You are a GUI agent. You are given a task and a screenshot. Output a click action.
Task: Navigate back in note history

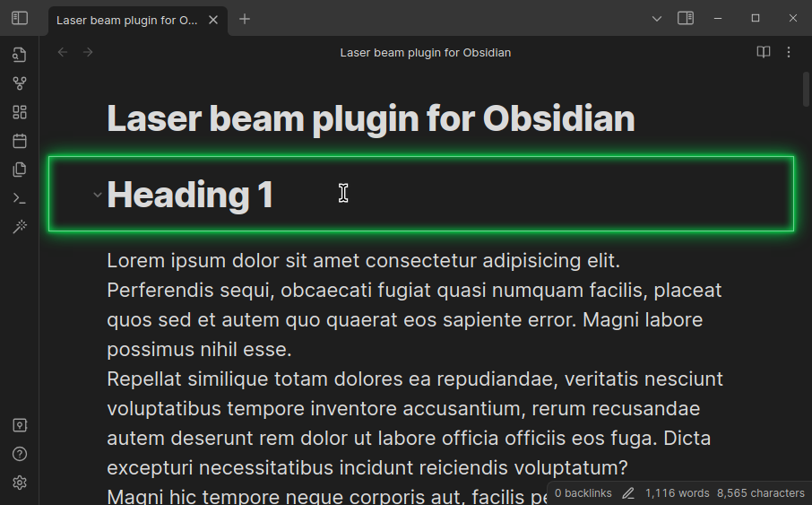[x=63, y=52]
